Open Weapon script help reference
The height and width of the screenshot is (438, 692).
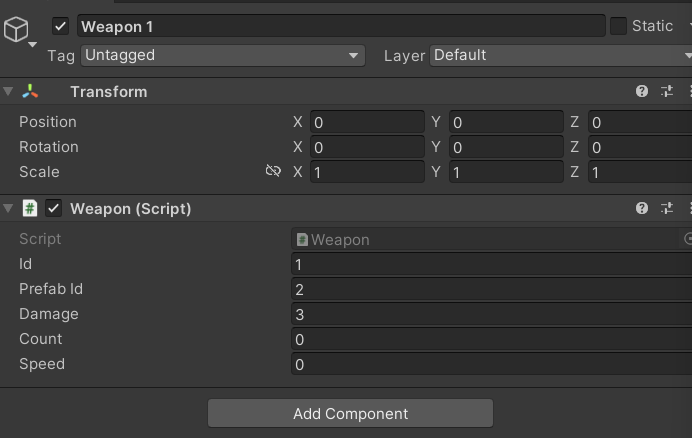pyautogui.click(x=642, y=208)
